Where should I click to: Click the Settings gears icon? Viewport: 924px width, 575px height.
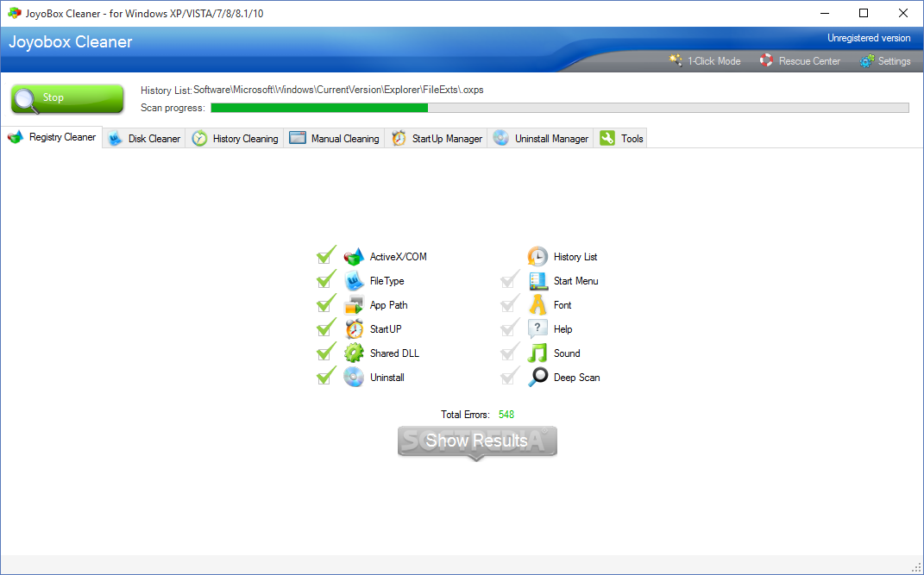867,60
